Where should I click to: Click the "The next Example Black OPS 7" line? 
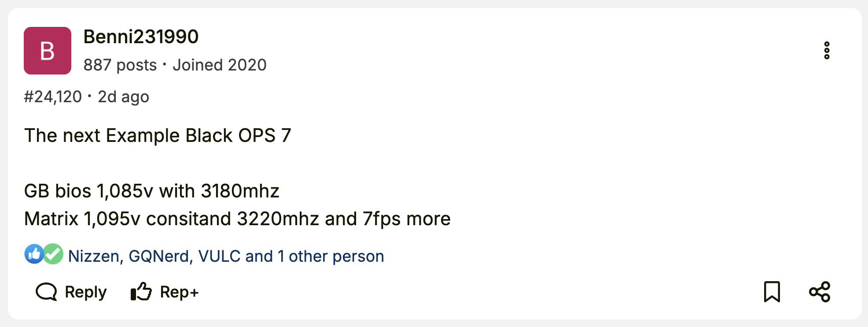point(158,135)
